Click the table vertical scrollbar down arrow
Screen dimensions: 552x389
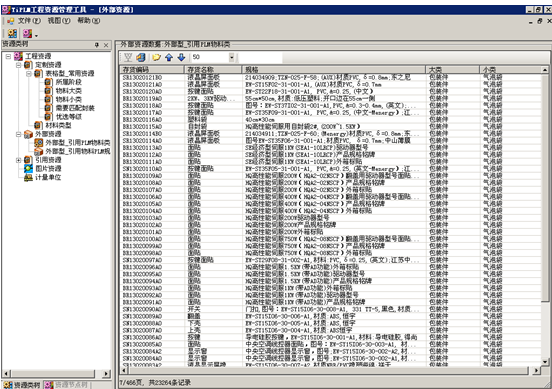click(545, 361)
